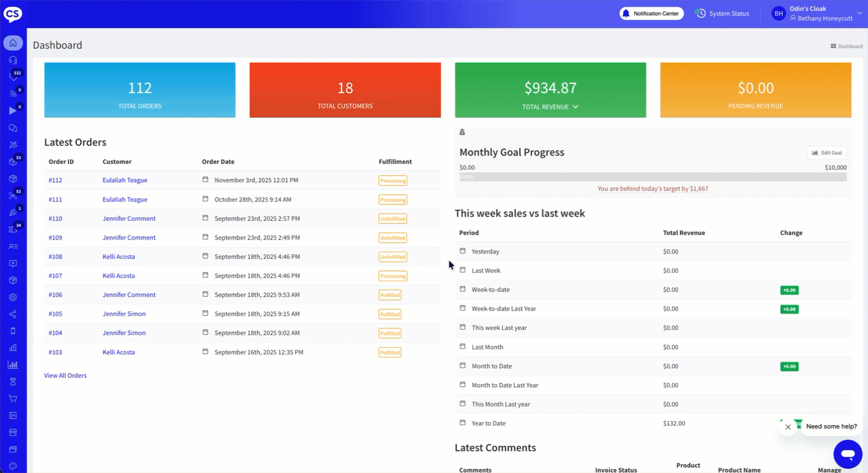Click the hourglass icon in sidebar
Image resolution: width=868 pixels, height=473 pixels.
tap(13, 382)
